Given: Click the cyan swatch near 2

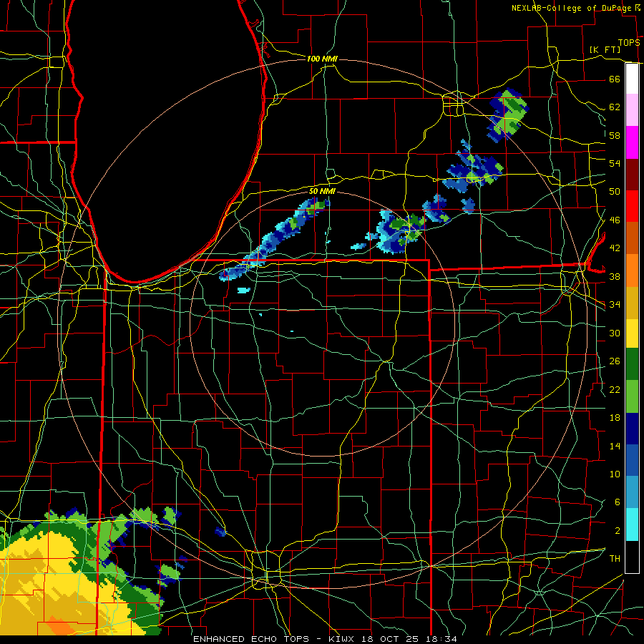Looking at the screenshot, I should (632, 525).
